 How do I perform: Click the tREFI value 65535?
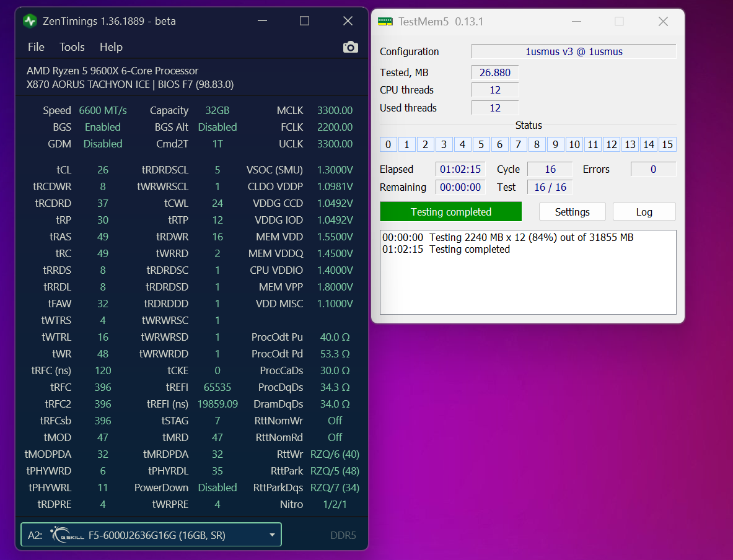217,387
